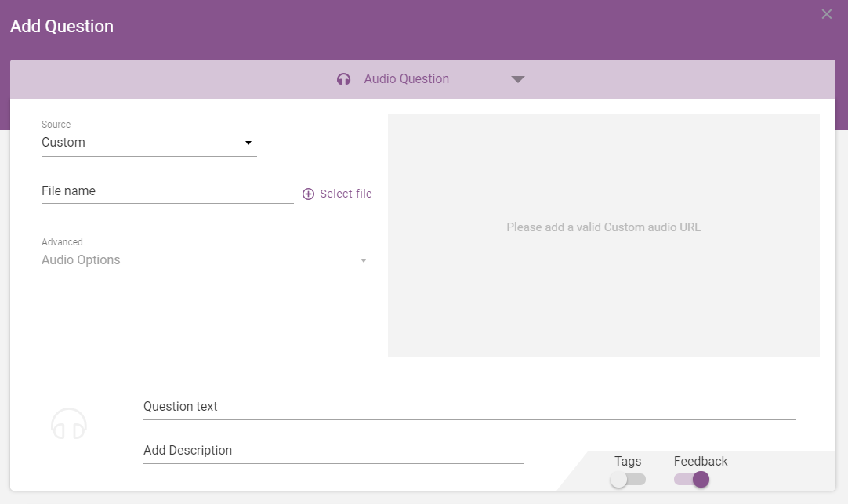Click the plus circle icon for Select file

click(x=308, y=194)
